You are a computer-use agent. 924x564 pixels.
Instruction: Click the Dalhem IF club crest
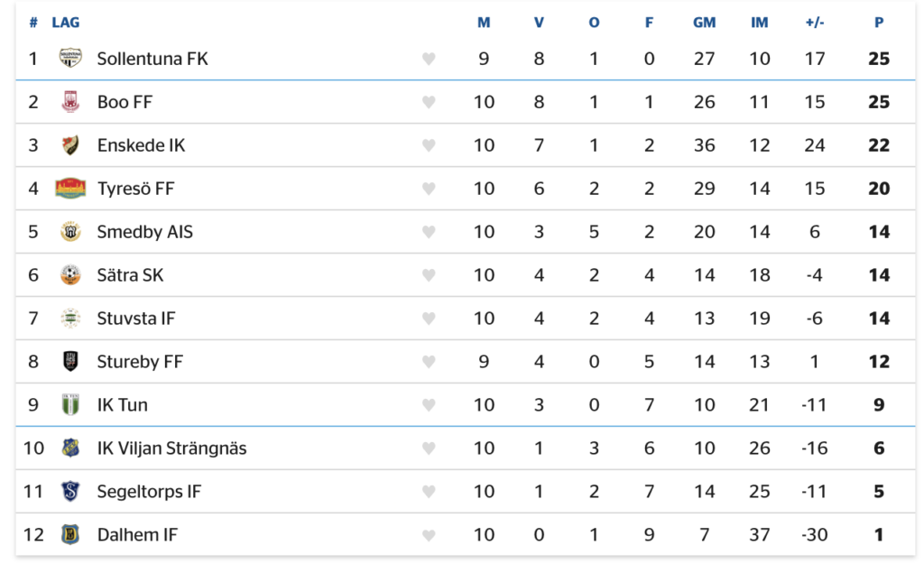point(70,534)
